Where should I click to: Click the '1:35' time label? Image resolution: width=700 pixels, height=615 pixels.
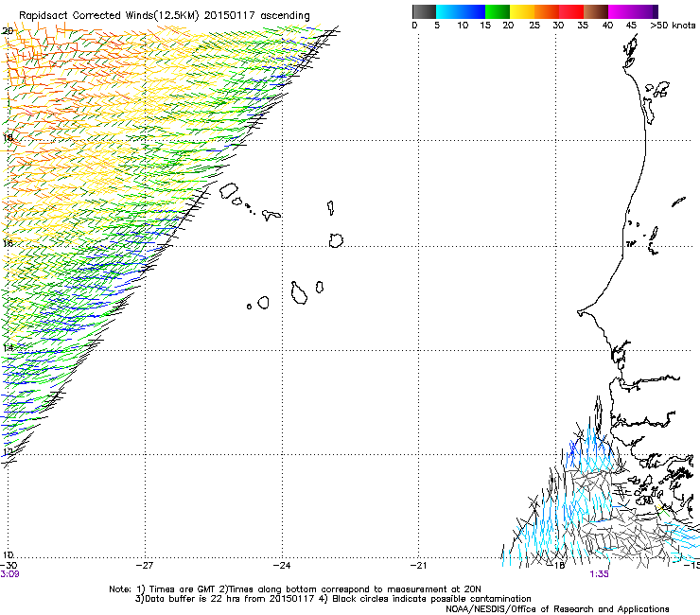599,574
